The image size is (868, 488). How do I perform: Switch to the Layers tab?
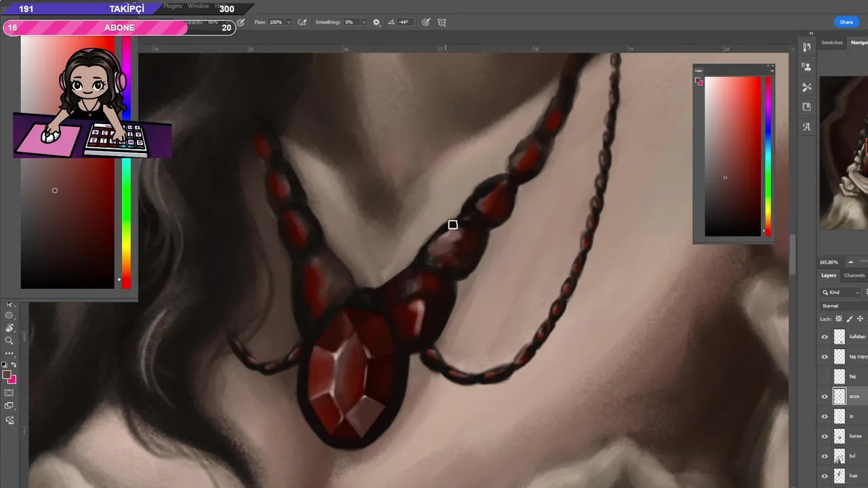(829, 276)
